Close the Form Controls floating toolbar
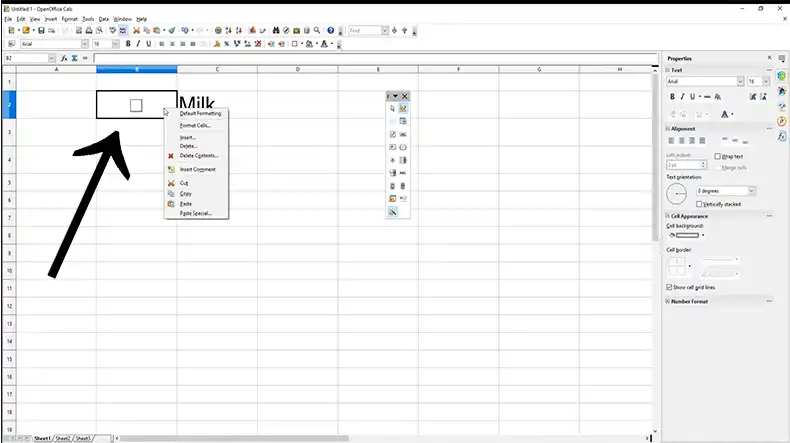The image size is (790, 443). coord(405,96)
